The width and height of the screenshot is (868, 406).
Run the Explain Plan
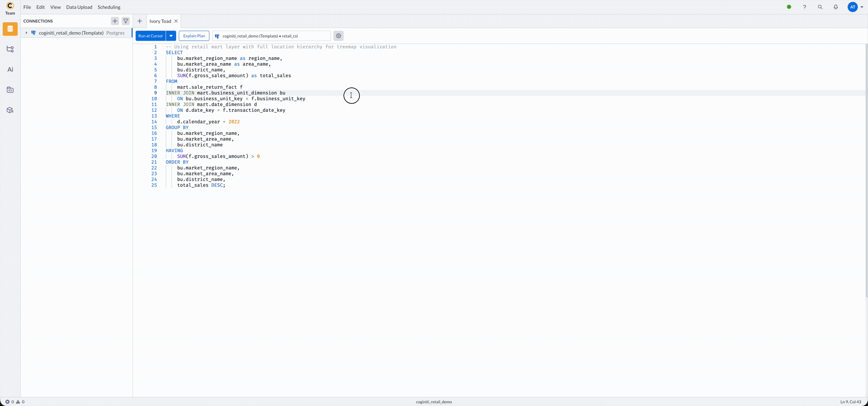[x=194, y=36]
